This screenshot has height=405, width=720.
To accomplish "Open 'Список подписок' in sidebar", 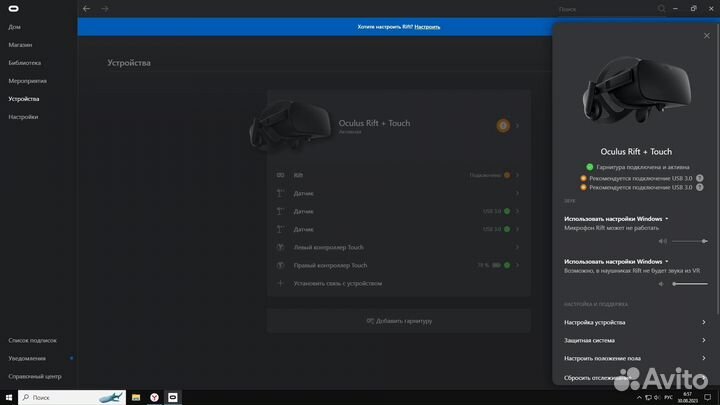I will point(33,340).
